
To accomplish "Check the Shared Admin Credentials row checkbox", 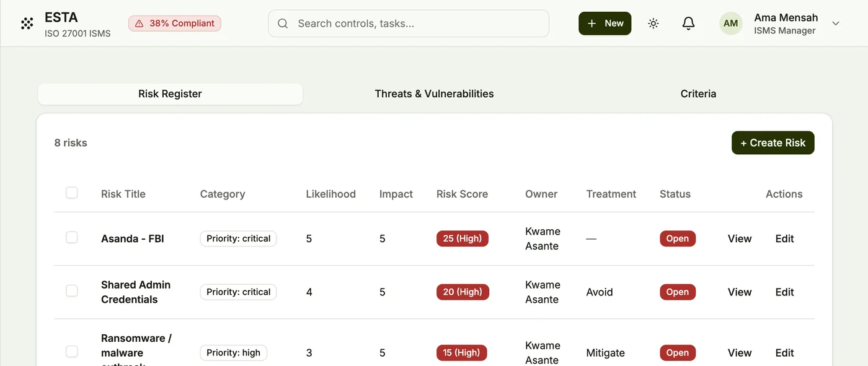I will pyautogui.click(x=72, y=290).
